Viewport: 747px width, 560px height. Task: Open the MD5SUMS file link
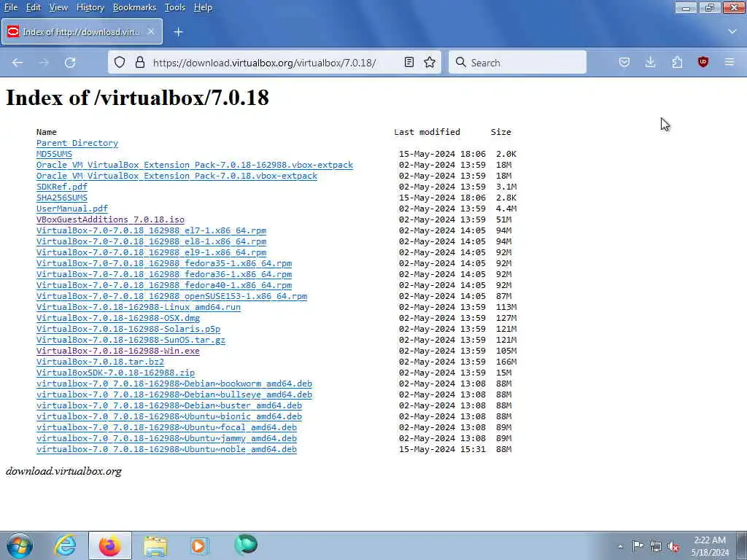click(54, 154)
